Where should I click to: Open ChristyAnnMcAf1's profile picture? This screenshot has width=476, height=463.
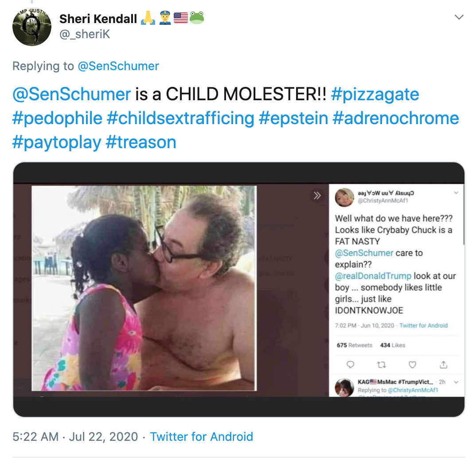344,197
